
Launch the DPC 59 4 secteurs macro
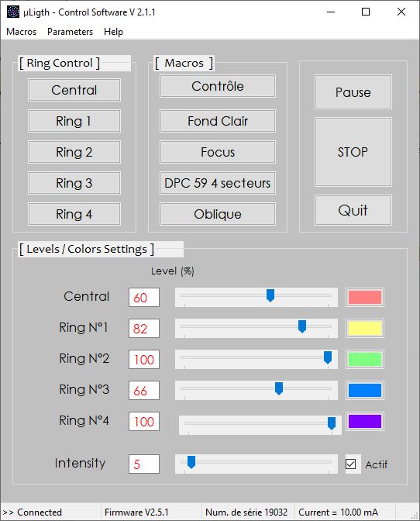[x=218, y=183]
